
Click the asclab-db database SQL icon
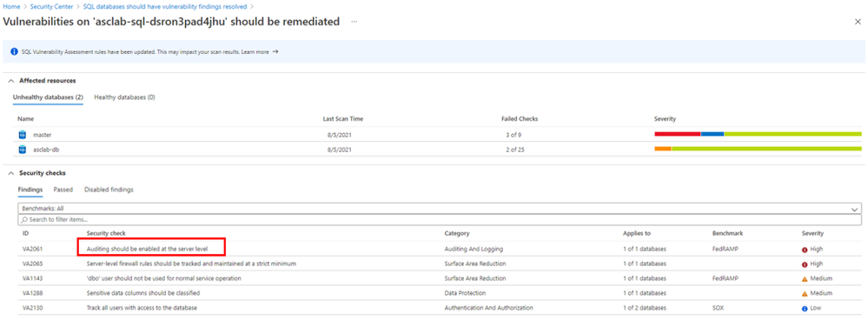pyautogui.click(x=23, y=149)
